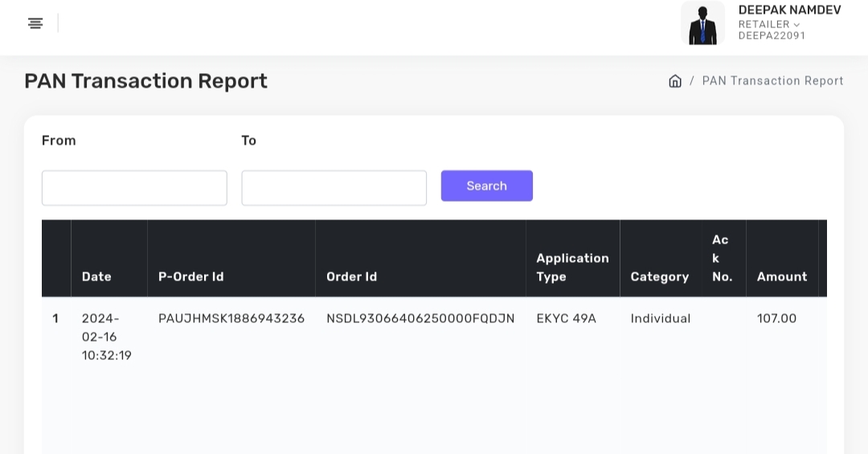
Task: Click the P-Order Id column header
Action: (x=190, y=276)
